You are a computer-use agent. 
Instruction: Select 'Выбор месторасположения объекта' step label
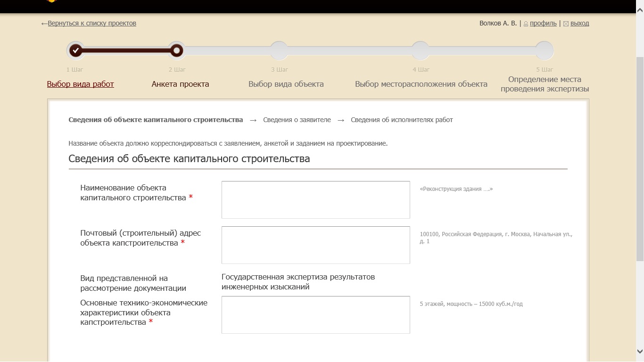pyautogui.click(x=421, y=84)
